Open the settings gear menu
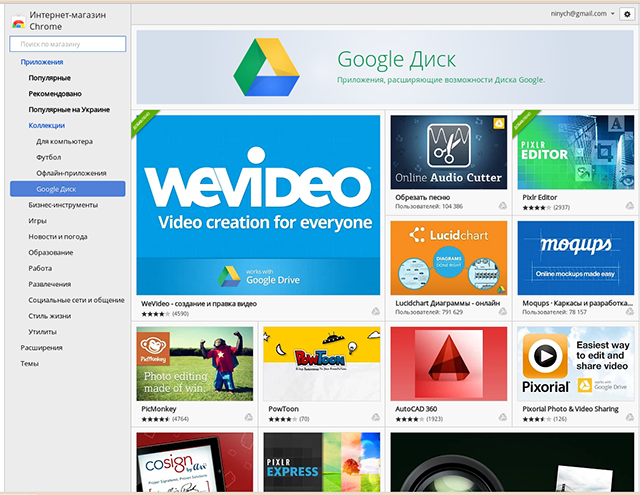Screen dimensions: 640x495 [x=627, y=14]
